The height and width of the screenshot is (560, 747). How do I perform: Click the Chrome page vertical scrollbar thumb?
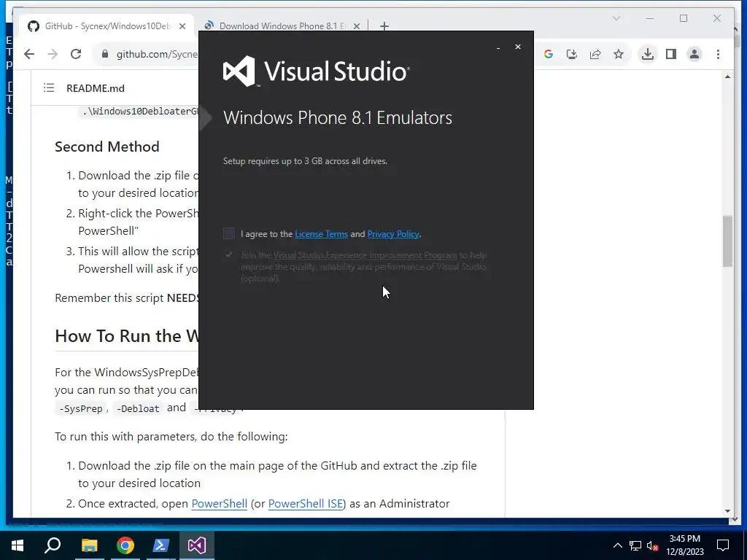click(727, 241)
